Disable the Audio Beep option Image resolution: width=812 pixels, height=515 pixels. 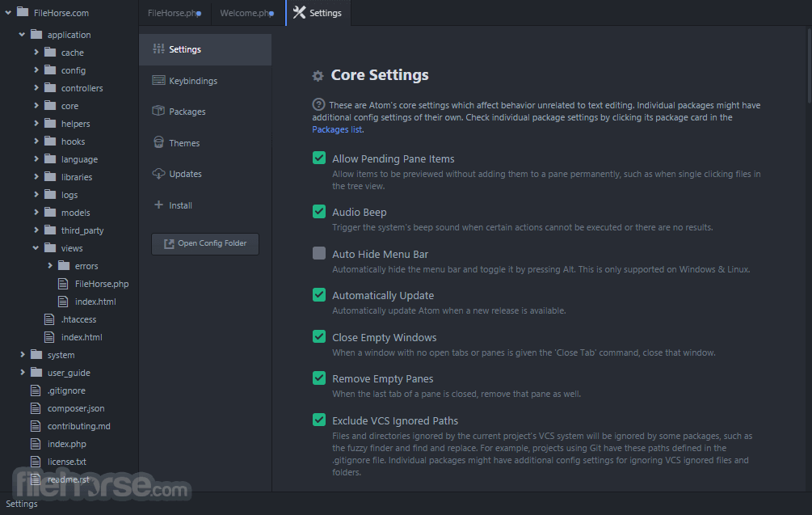pyautogui.click(x=318, y=211)
